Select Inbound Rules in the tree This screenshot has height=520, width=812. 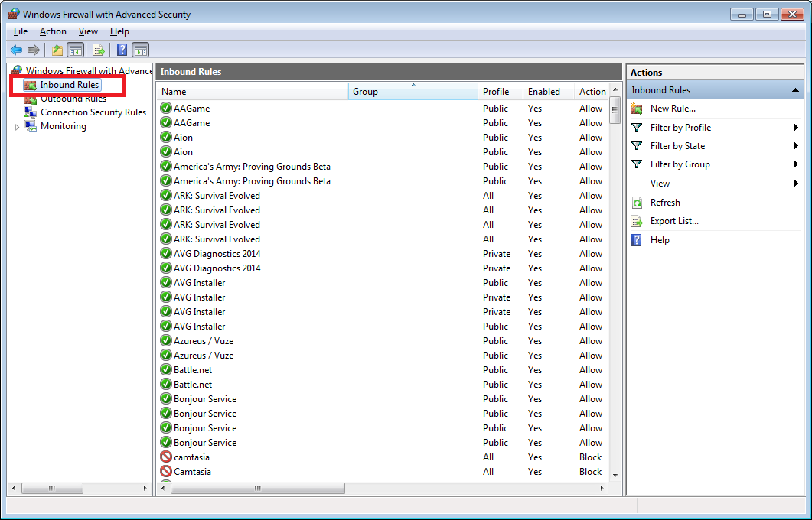click(x=70, y=85)
